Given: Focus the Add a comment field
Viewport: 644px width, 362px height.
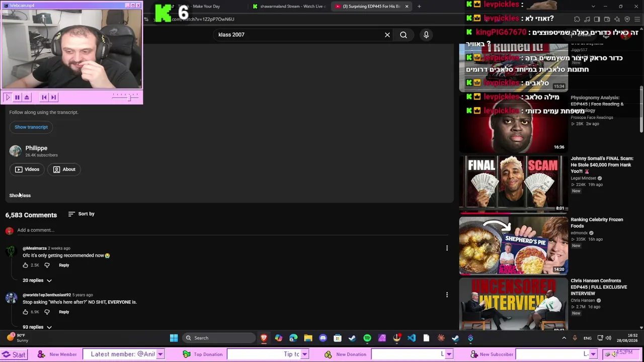Looking at the screenshot, I should (x=232, y=230).
